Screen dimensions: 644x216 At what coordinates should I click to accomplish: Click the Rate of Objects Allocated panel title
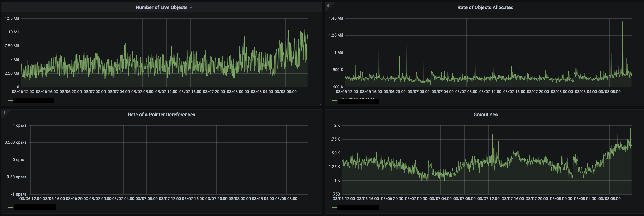click(x=485, y=7)
